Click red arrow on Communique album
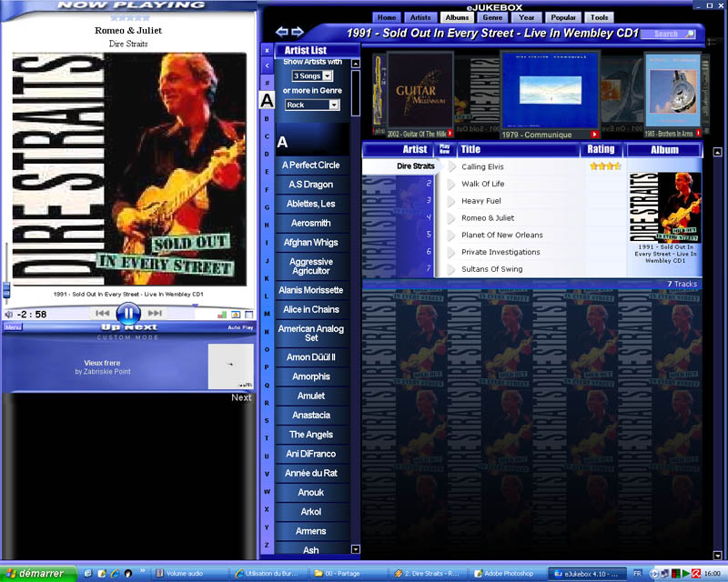728x582 pixels. point(594,135)
